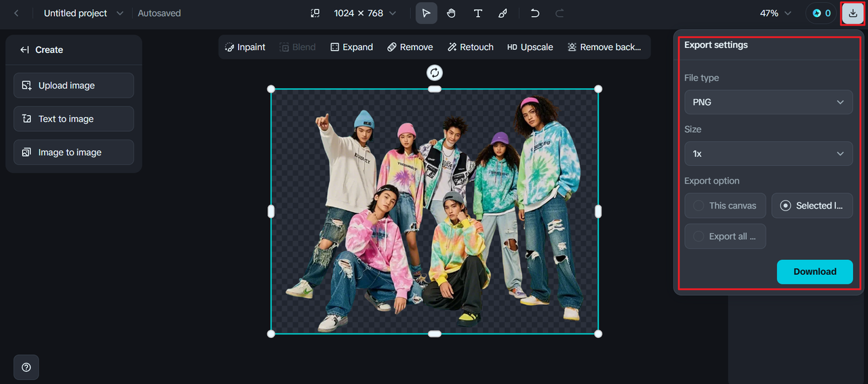Image resolution: width=868 pixels, height=384 pixels.
Task: Click the canvas resize icon
Action: click(315, 13)
